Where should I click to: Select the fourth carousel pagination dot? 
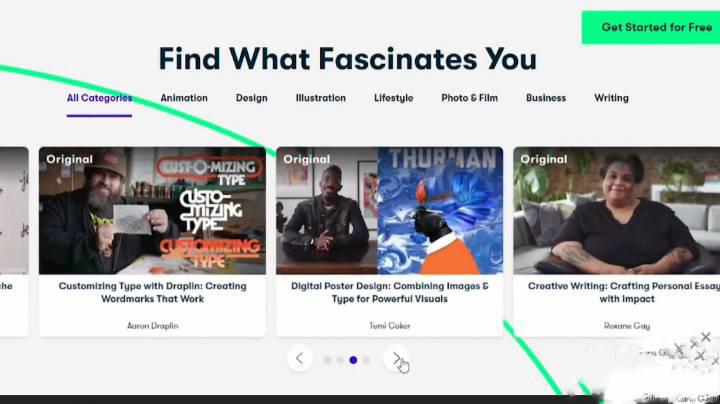click(366, 360)
